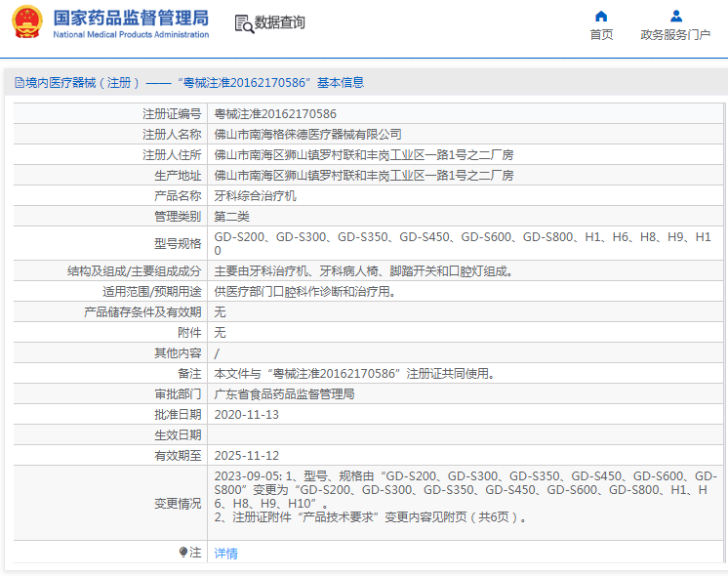Click the 型号规格 model list value
This screenshot has height=576, width=728.
click(x=463, y=243)
